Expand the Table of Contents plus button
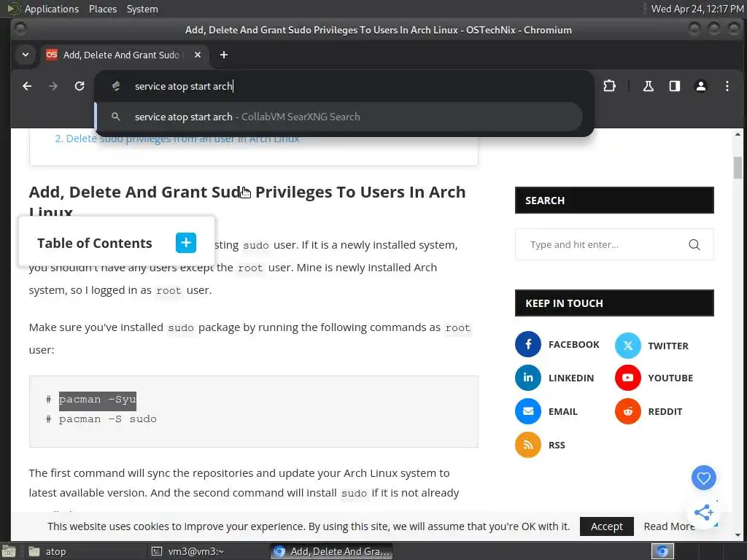This screenshot has height=560, width=747. pos(186,243)
